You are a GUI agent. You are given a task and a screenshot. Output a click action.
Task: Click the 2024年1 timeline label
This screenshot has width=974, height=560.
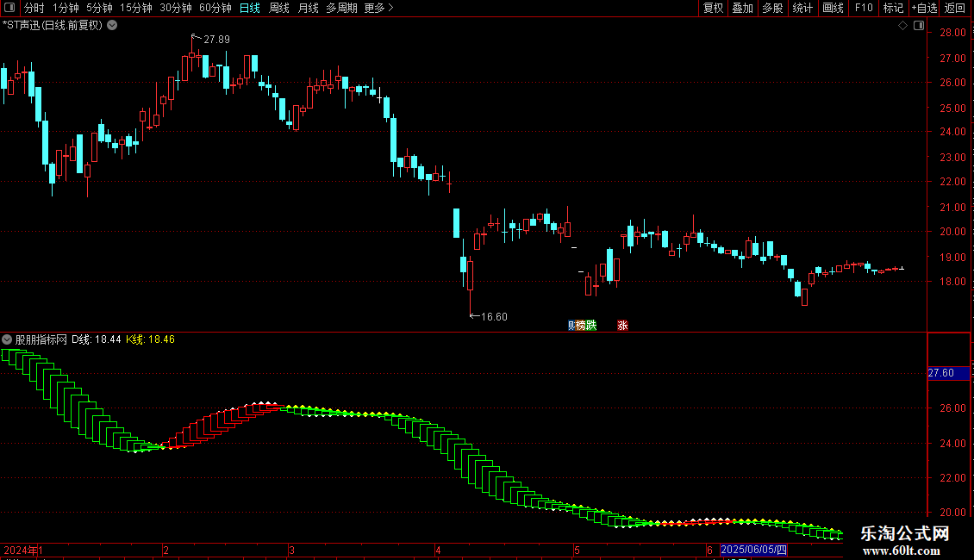23,550
